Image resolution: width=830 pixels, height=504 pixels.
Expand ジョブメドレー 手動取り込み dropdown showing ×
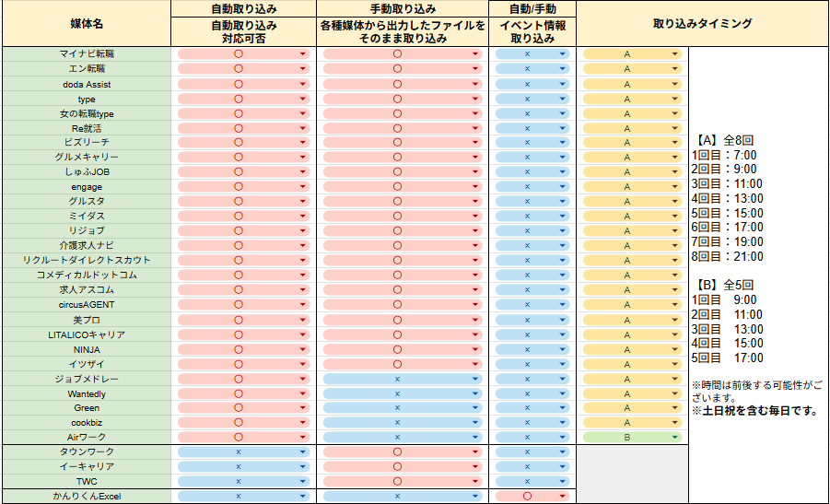click(x=398, y=379)
